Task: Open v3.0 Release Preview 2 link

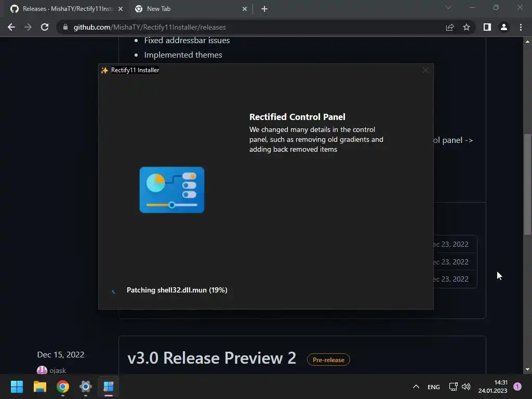Action: 212,358
